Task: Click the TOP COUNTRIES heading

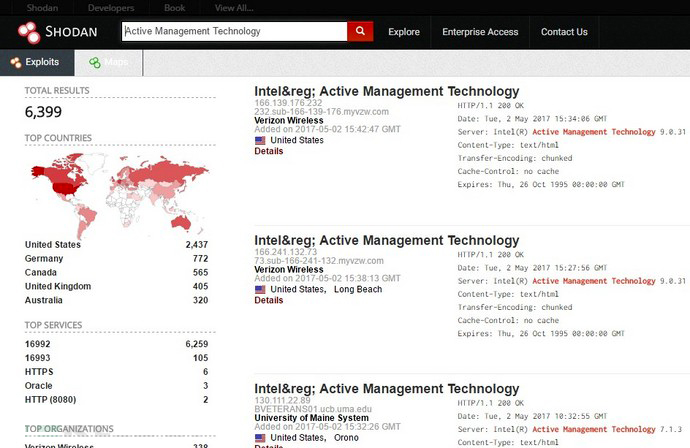Action: (x=58, y=138)
